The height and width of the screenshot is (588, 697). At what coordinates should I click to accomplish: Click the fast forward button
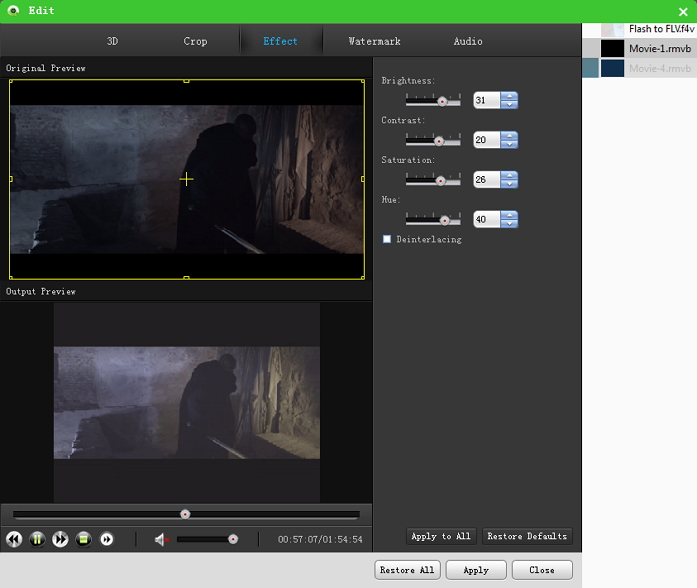[60, 539]
